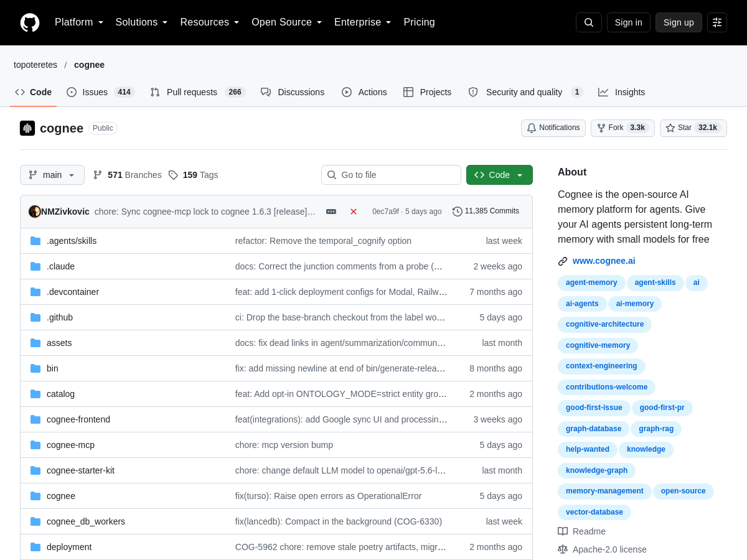The width and height of the screenshot is (747, 560).
Task: Visit the www.cognee.ai website link
Action: (604, 261)
